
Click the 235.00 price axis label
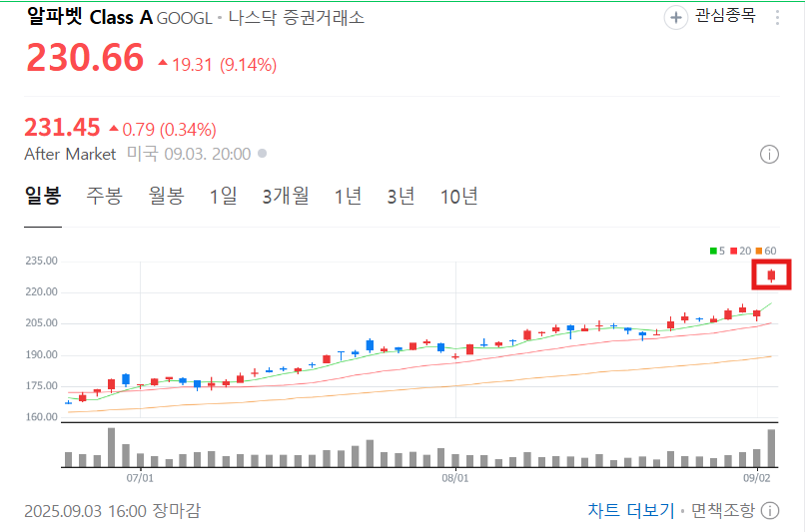(x=42, y=261)
